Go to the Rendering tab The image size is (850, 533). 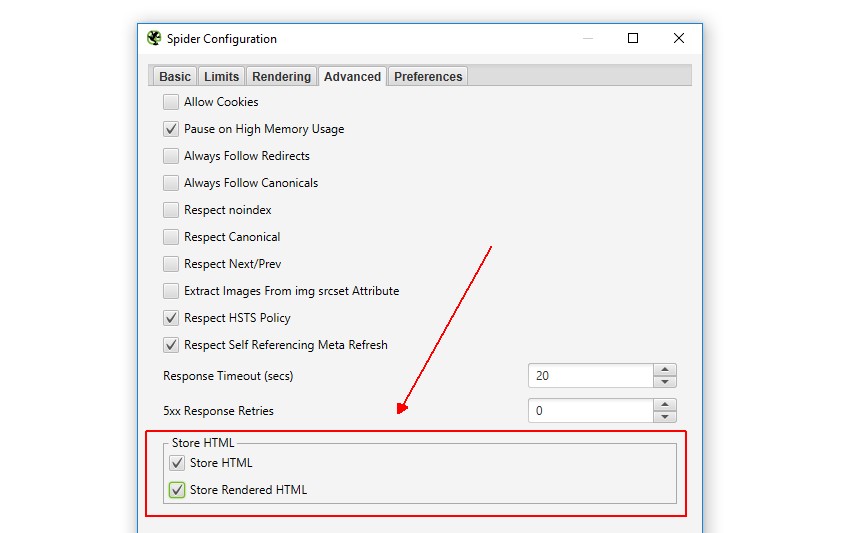(281, 77)
